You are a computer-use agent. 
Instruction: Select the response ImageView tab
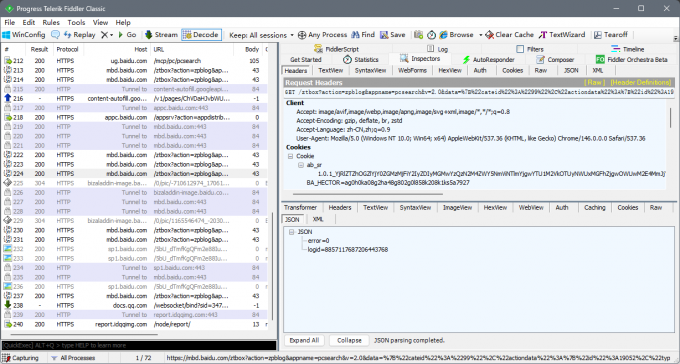[x=457, y=208]
